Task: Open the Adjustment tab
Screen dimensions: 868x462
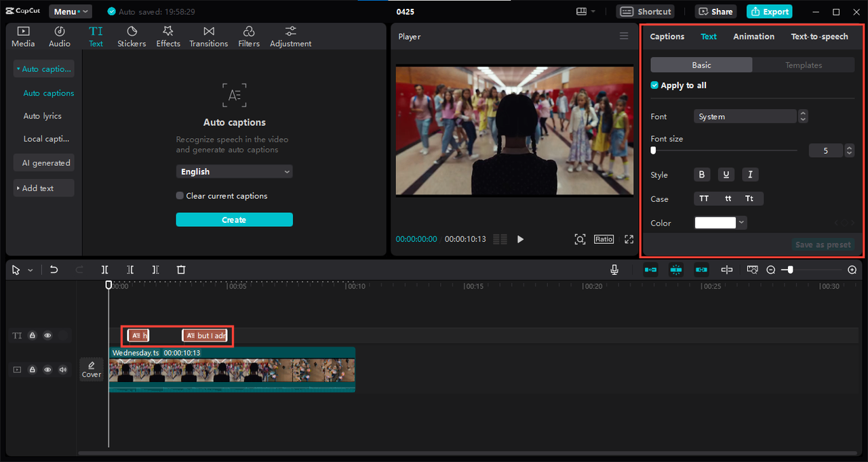Action: pos(291,37)
